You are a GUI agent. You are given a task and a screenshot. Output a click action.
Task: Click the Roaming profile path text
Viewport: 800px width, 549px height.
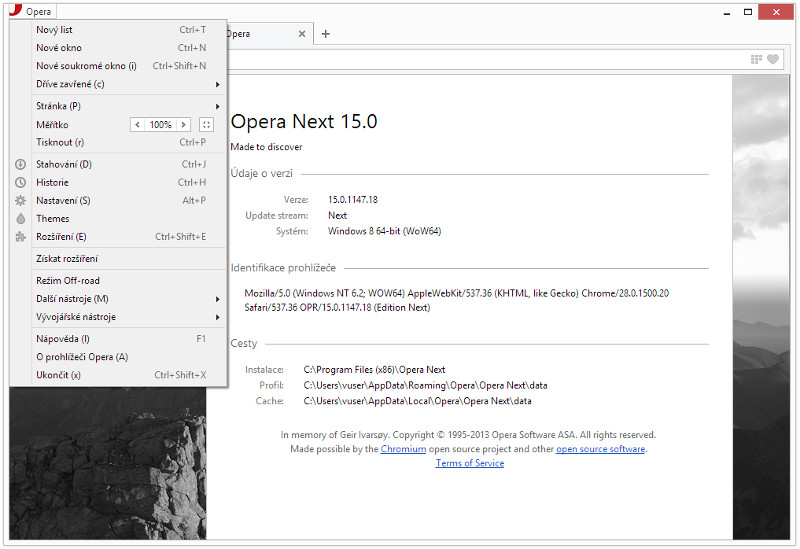426,386
